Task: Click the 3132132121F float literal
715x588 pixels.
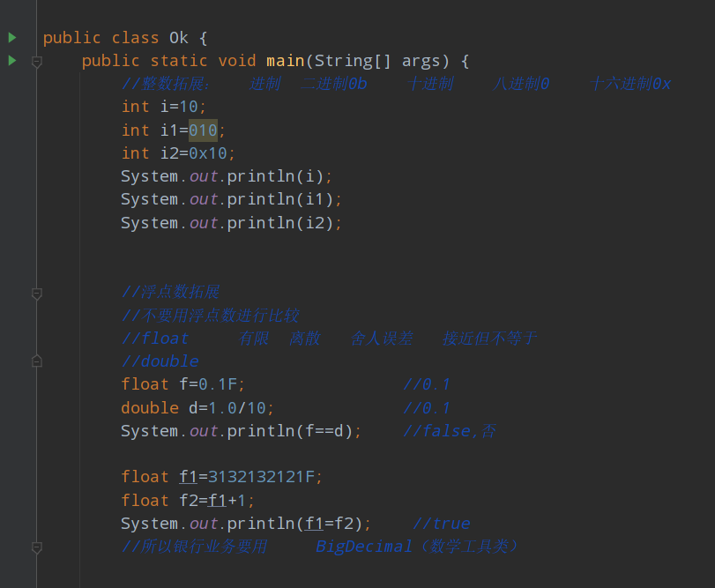Action: click(261, 477)
